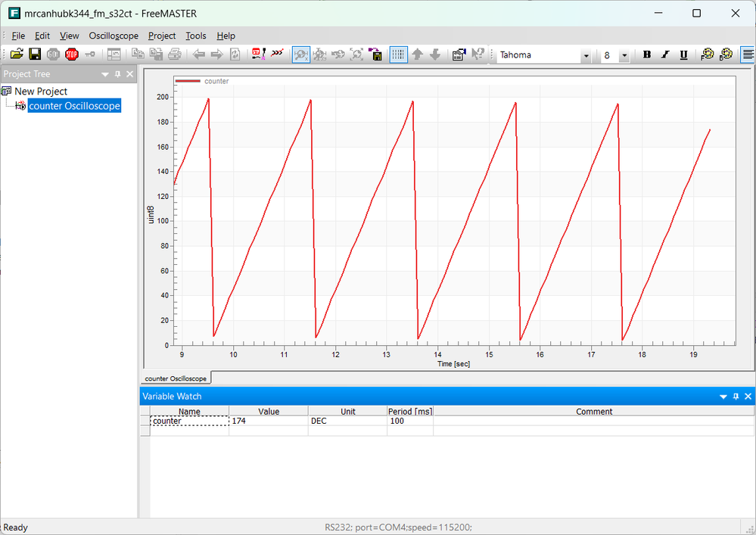Click the Name column header
Screen dimensions: 756x535
pyautogui.click(x=189, y=412)
